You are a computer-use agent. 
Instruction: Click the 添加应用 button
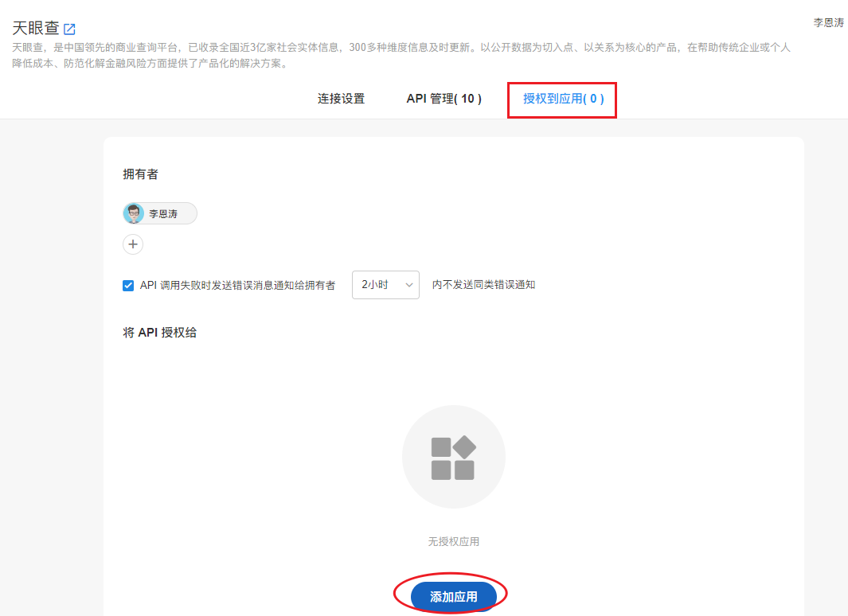[x=453, y=597]
